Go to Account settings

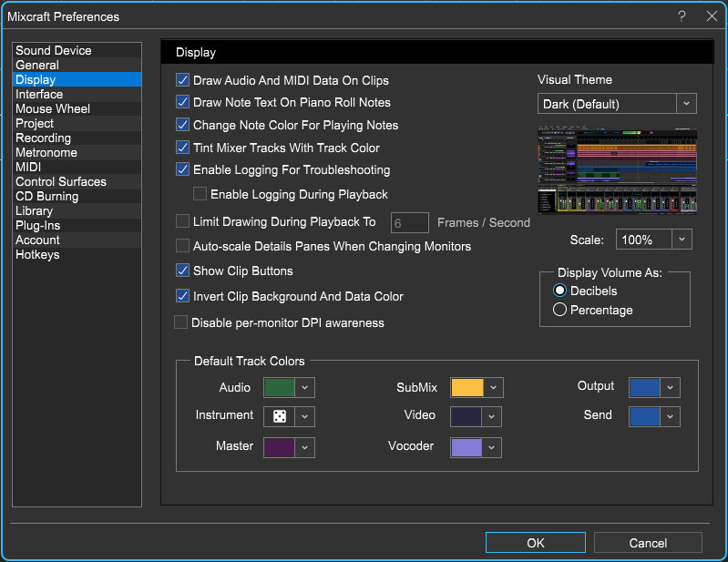pyautogui.click(x=77, y=240)
